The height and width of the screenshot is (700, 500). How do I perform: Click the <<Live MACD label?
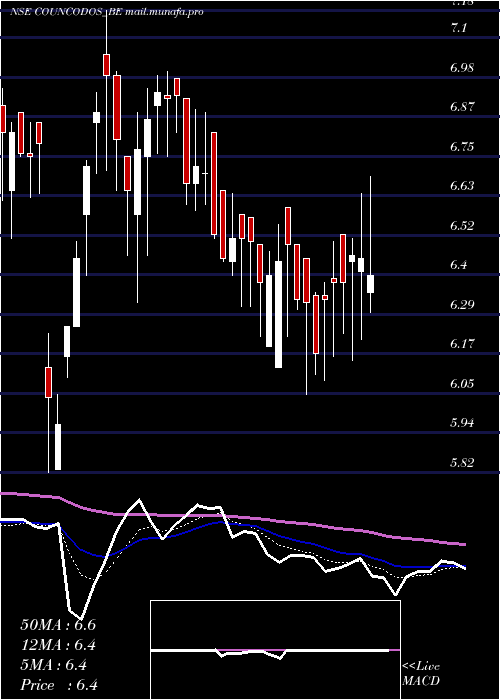(x=421, y=673)
